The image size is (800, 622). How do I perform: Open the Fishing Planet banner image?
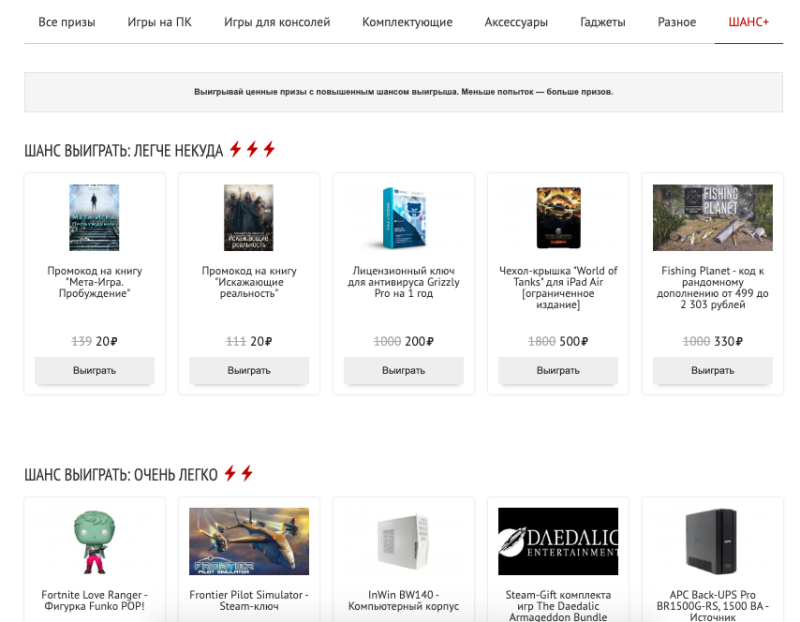pyautogui.click(x=713, y=217)
